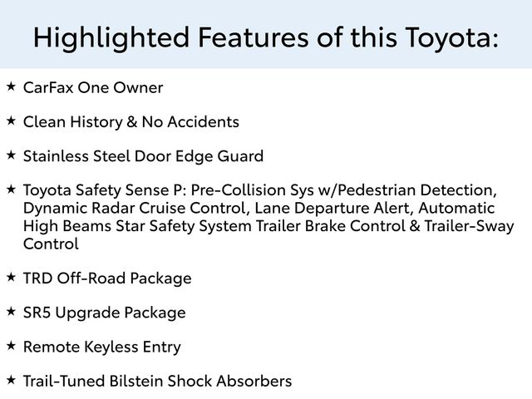Select the Trail-Tuned Bilstein Shock Absorbers text
The height and width of the screenshot is (399, 532).
157,382
